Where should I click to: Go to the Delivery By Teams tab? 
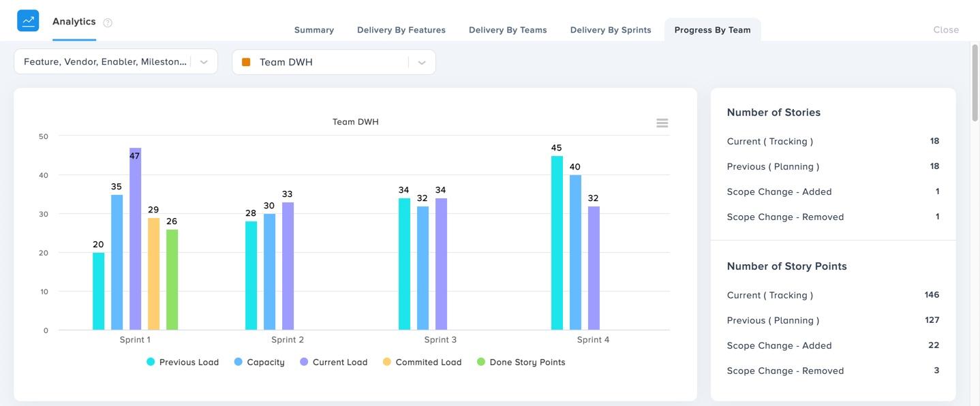coord(508,30)
